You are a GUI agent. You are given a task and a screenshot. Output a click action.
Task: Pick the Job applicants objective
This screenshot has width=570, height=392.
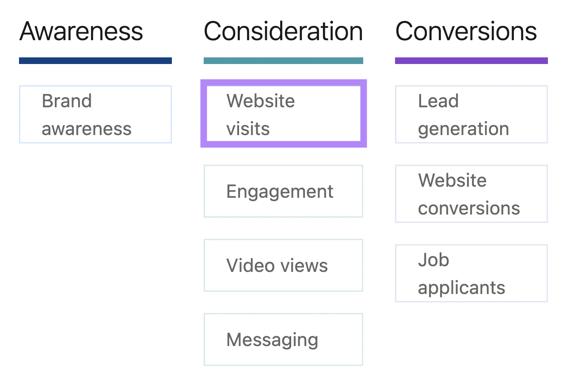click(471, 273)
